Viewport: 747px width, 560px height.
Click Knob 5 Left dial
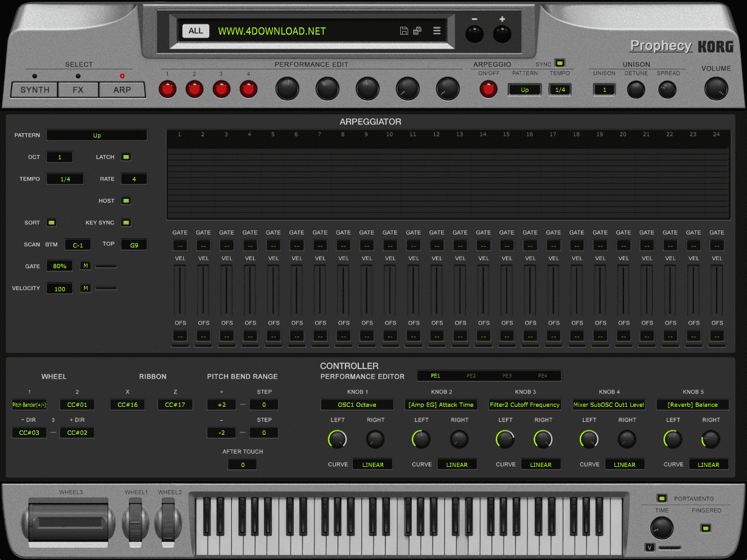click(672, 439)
